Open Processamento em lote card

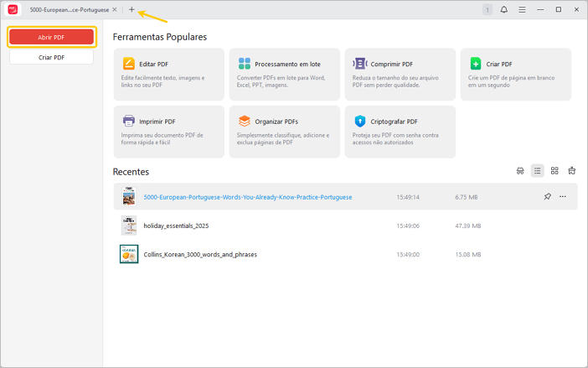tap(285, 75)
